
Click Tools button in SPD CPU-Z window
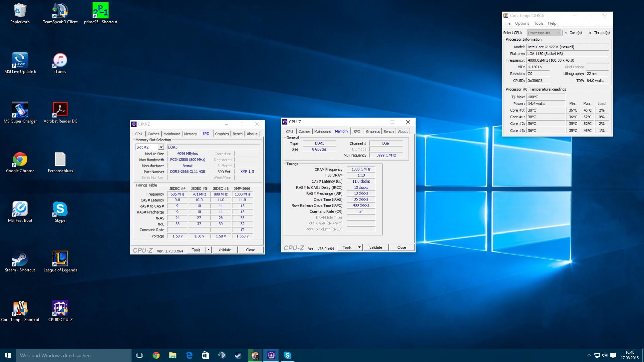click(196, 250)
